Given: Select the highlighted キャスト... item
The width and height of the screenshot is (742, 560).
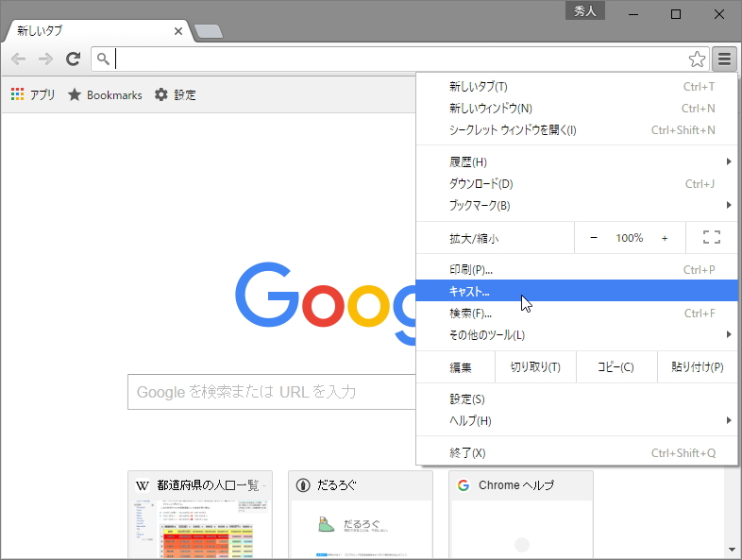Looking at the screenshot, I should (577, 291).
